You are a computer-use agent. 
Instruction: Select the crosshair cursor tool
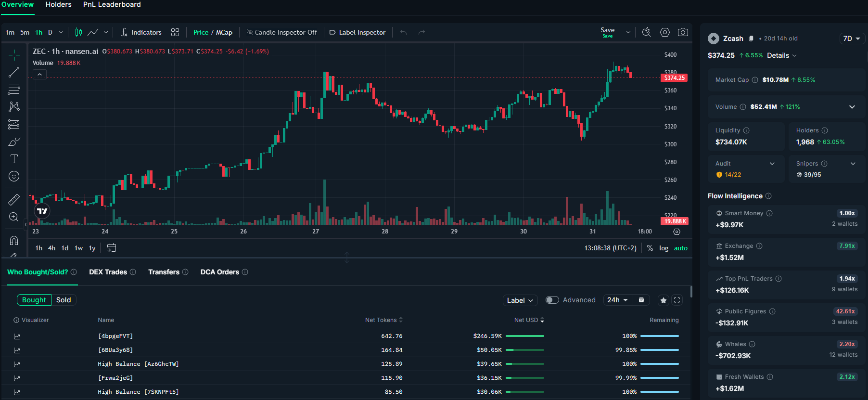pyautogui.click(x=14, y=55)
